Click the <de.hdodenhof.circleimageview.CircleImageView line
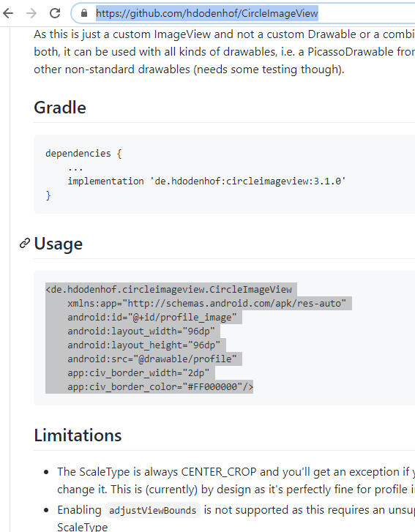The width and height of the screenshot is (415, 532). 168,289
